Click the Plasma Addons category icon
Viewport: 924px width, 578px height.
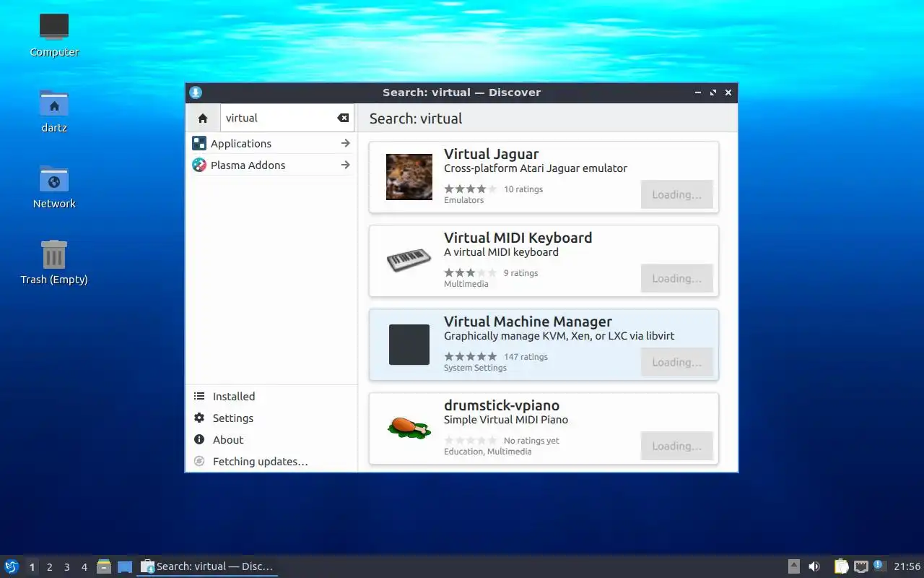click(x=199, y=165)
